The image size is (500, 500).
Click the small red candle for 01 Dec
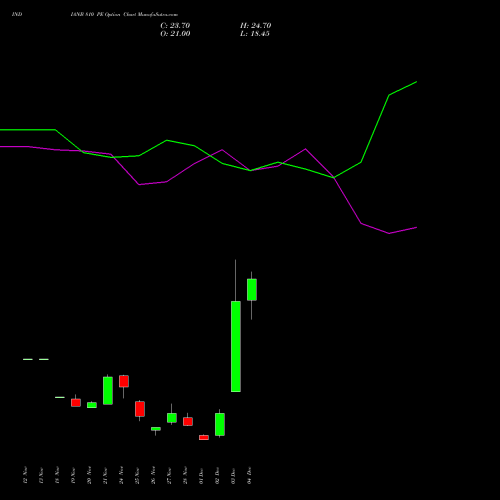(x=204, y=437)
